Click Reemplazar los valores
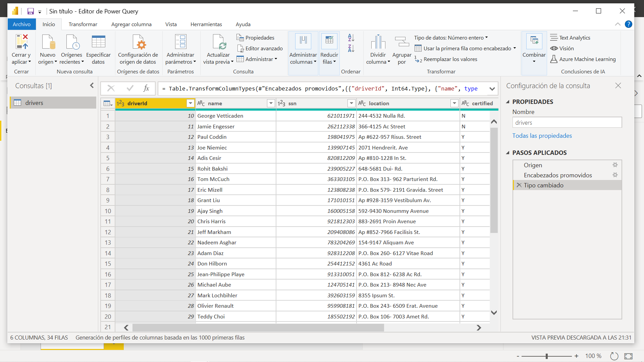Viewport: 644px width, 362px height. pos(446,59)
